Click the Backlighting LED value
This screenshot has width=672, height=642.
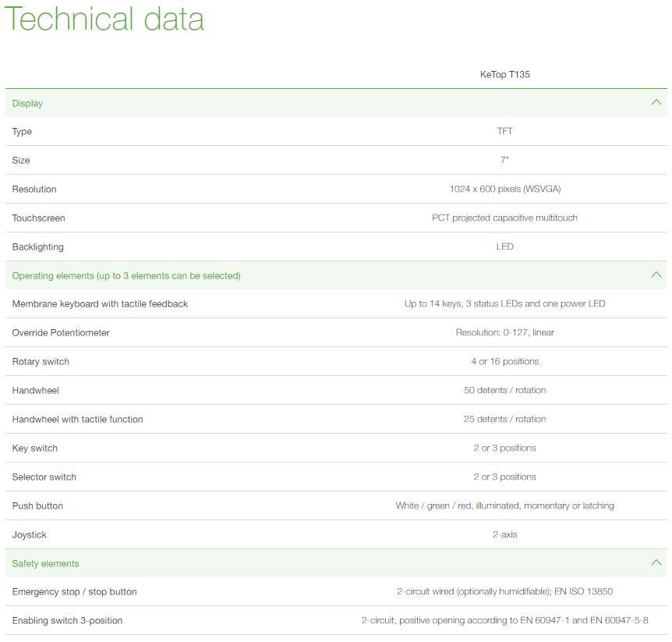pyautogui.click(x=504, y=247)
